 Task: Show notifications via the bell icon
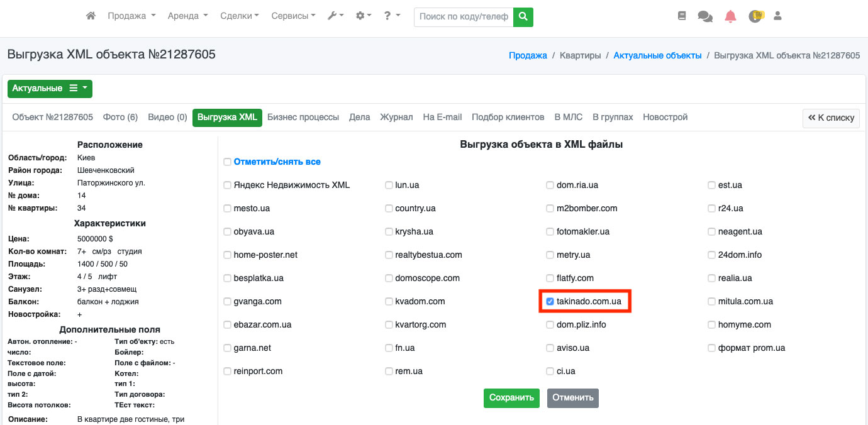click(x=730, y=17)
